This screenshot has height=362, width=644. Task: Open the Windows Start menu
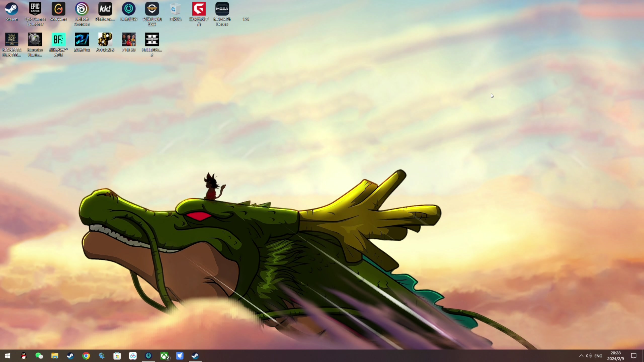pyautogui.click(x=8, y=356)
